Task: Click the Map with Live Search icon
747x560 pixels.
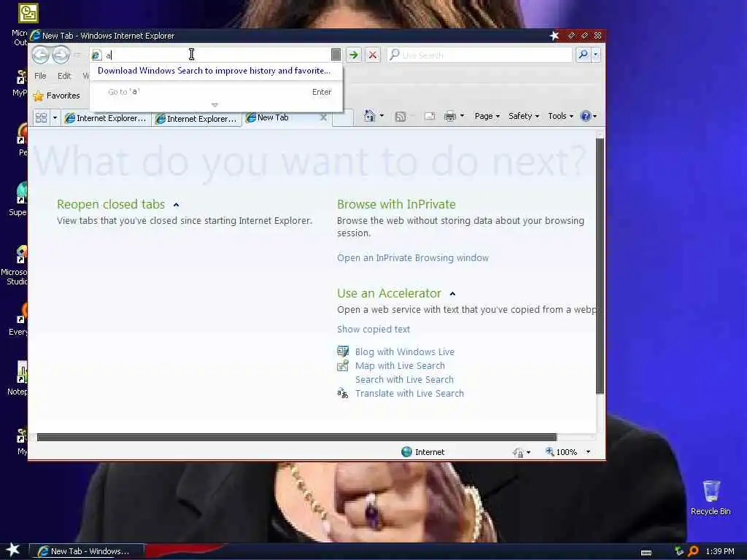Action: point(343,365)
